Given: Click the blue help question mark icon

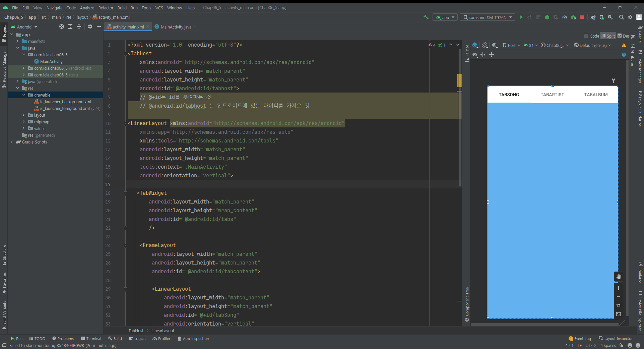Looking at the screenshot, I should pyautogui.click(x=624, y=55).
